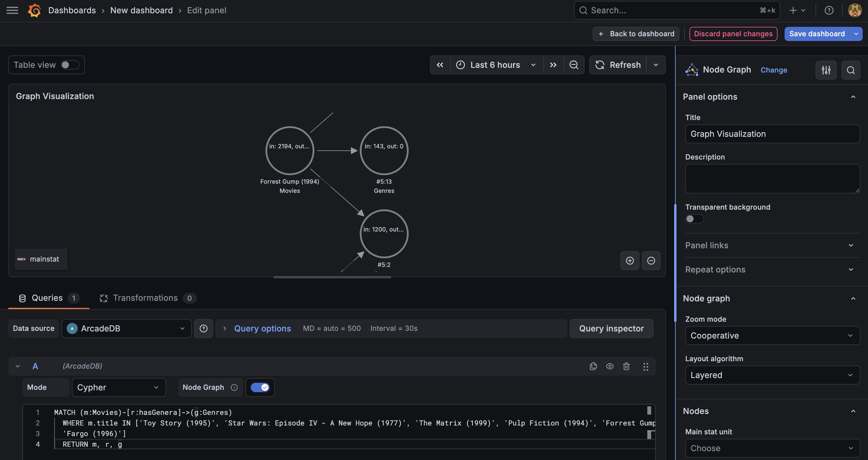Collapse the Node graph section

(853, 298)
